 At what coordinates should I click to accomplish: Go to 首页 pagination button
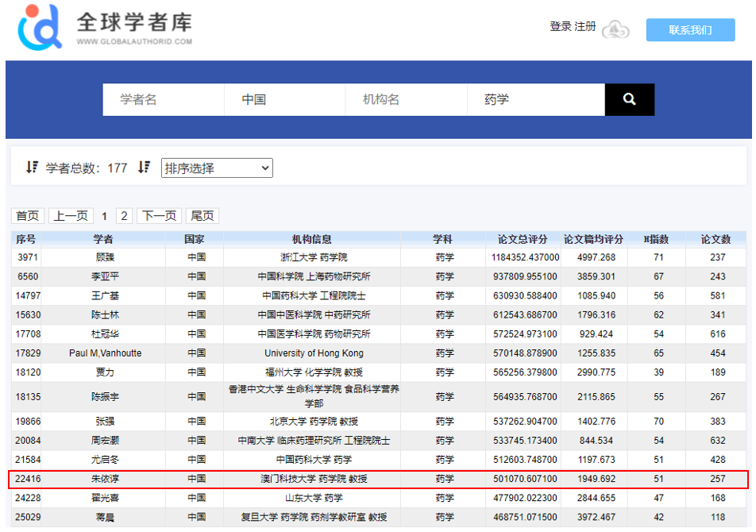[28, 216]
